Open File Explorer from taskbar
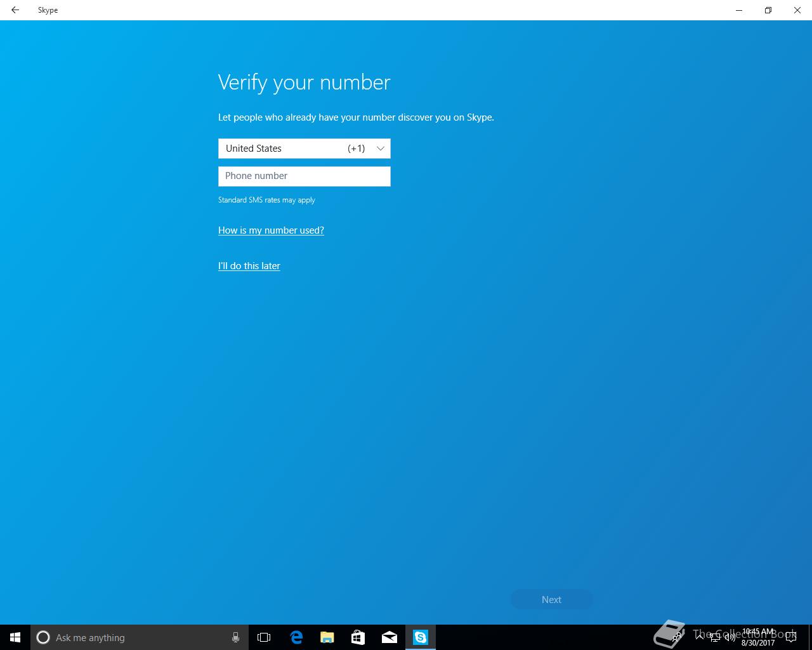 (x=327, y=637)
